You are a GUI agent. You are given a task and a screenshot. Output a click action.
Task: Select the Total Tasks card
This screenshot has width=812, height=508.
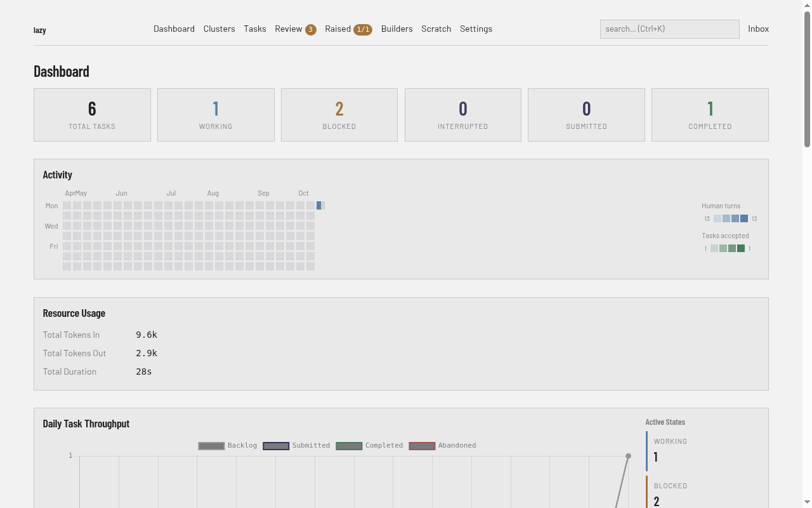coord(92,115)
